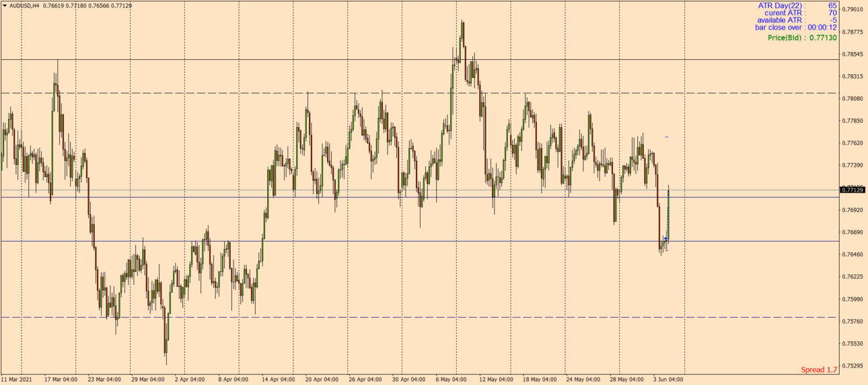This screenshot has width=868, height=385.
Task: Click the red Spread 1.7 label
Action: click(x=819, y=370)
